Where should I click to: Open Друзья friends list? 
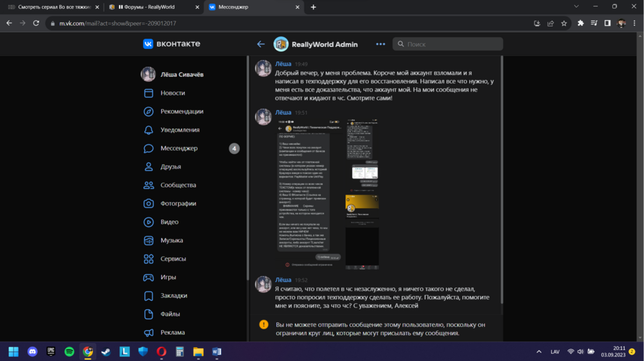tap(171, 166)
